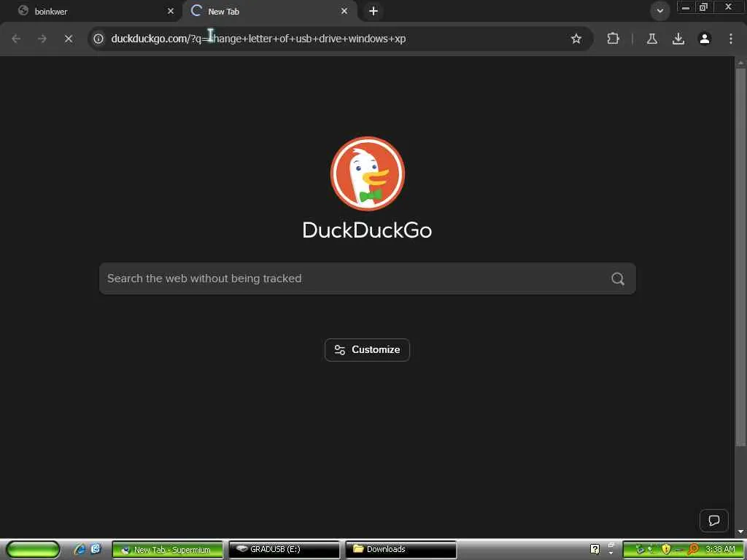Click the vertical scrollbar thumb

(x=741, y=257)
